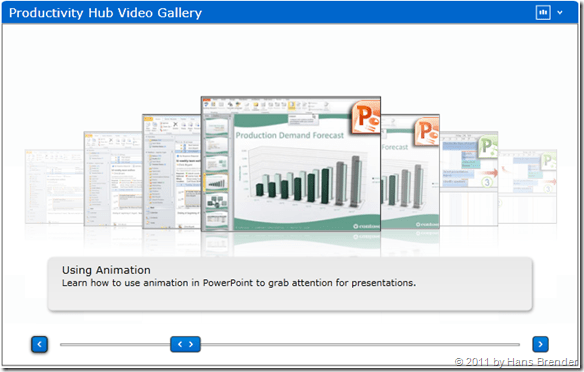Viewport: 584px width, 372px height.
Task: Expand the header dropdown arrow
Action: pyautogui.click(x=560, y=13)
